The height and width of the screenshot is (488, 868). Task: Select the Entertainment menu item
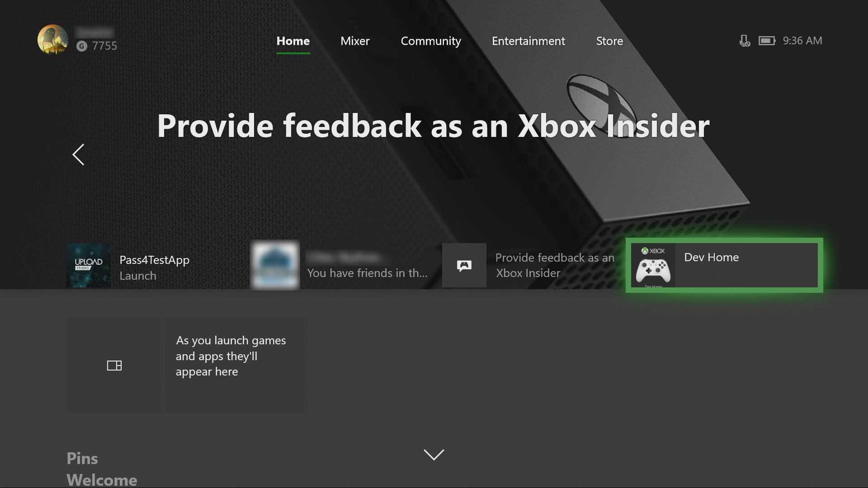tap(528, 41)
